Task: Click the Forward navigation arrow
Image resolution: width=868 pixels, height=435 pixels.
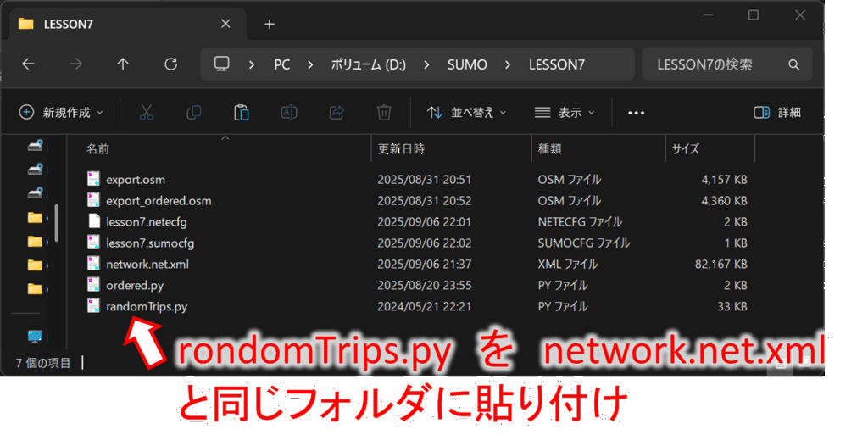Action: click(x=75, y=64)
